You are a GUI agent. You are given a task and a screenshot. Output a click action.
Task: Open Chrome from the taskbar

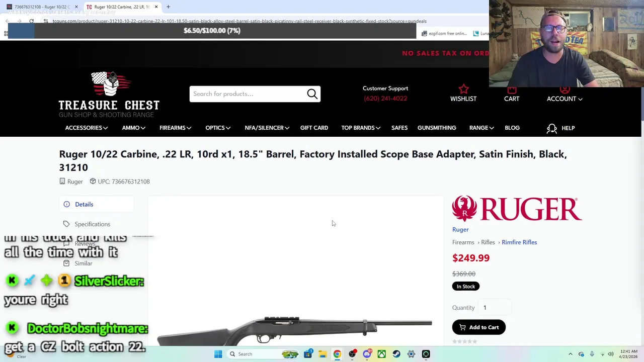337,354
